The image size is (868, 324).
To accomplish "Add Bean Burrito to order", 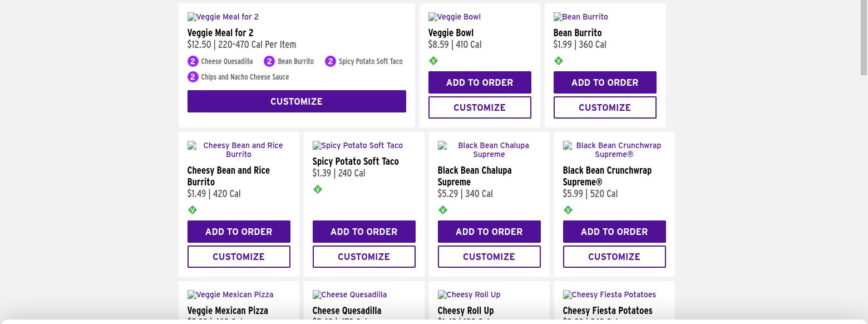I will click(605, 82).
